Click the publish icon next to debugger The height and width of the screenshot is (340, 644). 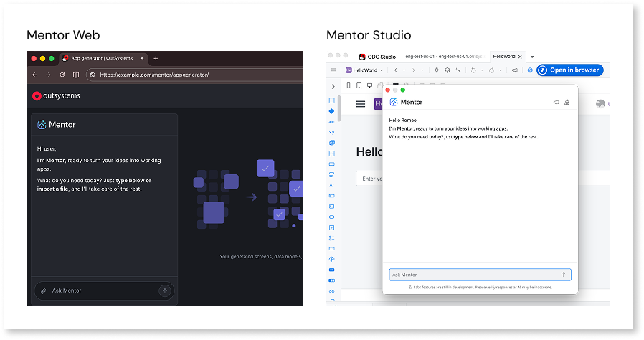(448, 70)
